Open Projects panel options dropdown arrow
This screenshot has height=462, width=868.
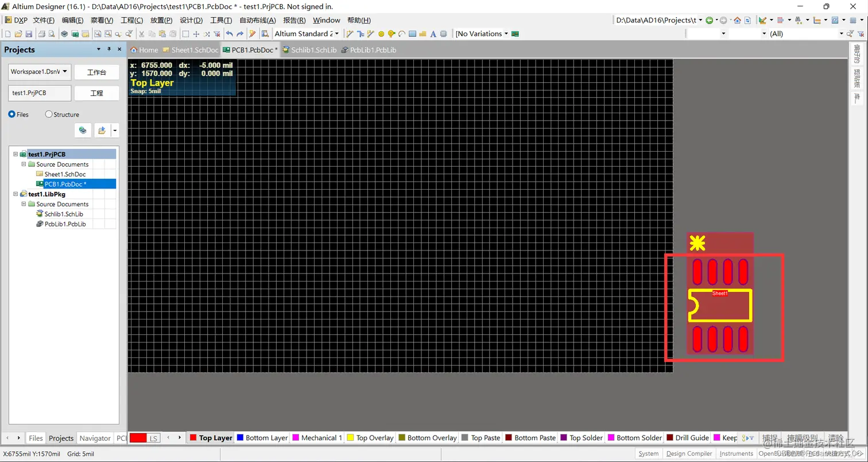pyautogui.click(x=99, y=49)
